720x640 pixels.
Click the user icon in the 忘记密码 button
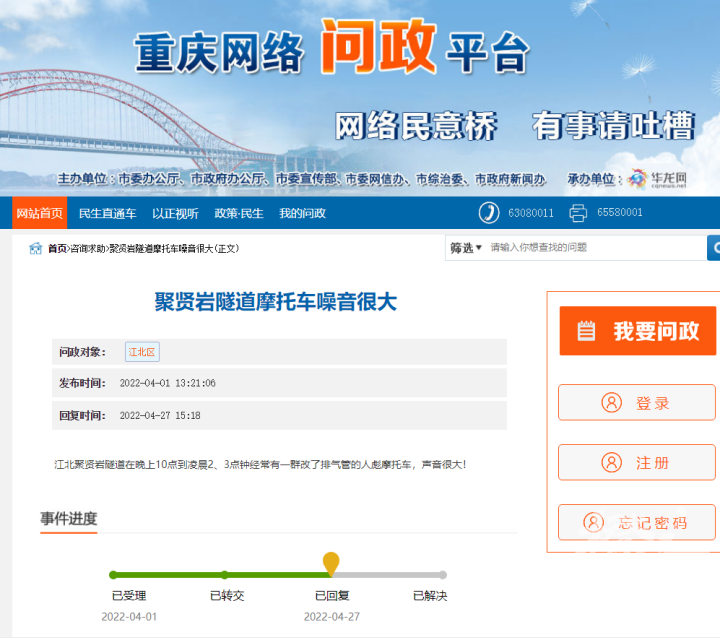594,522
